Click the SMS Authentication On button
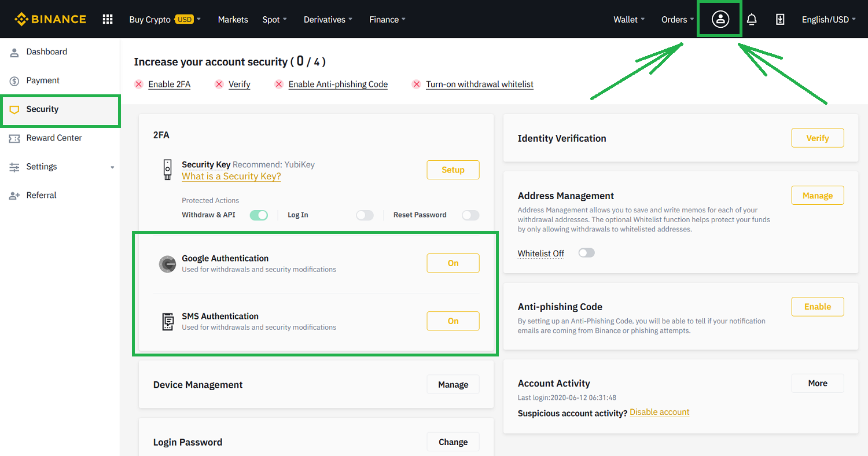The width and height of the screenshot is (868, 456). point(453,321)
